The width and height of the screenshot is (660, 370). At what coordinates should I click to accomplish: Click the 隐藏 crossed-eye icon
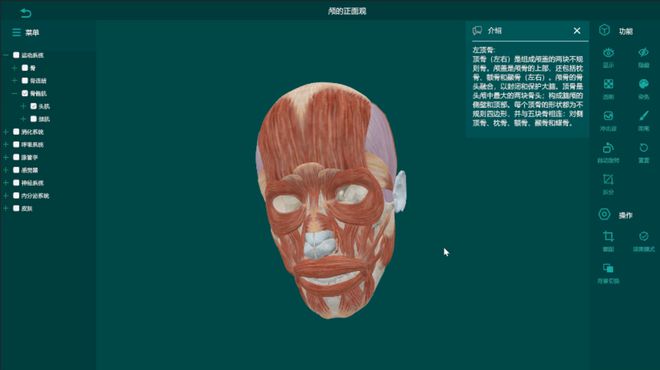pos(644,53)
